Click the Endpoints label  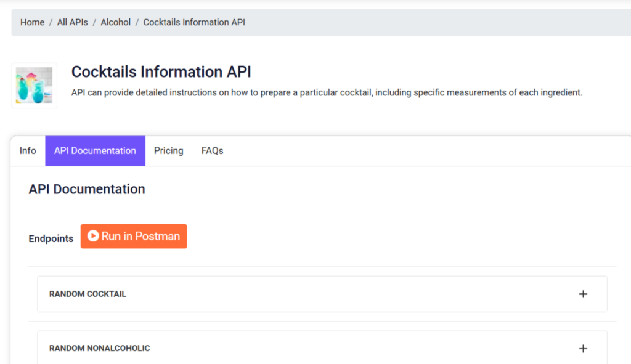click(x=51, y=238)
